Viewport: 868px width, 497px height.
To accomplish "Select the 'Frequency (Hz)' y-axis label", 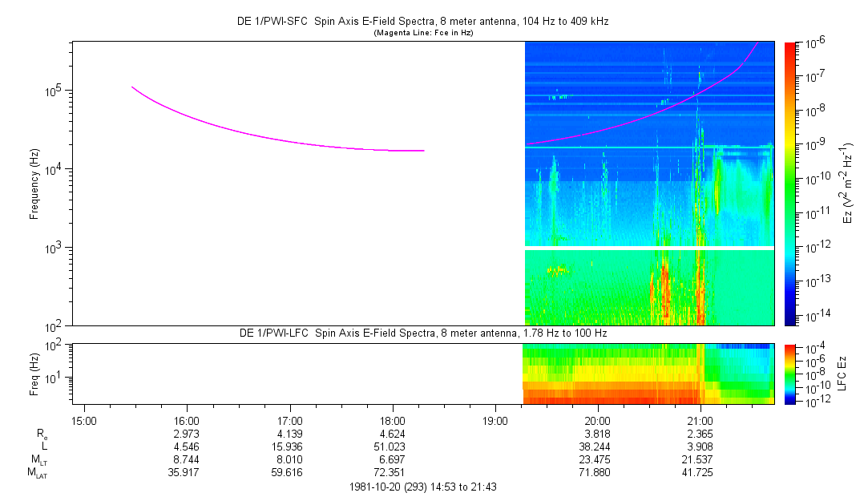I will pyautogui.click(x=34, y=184).
